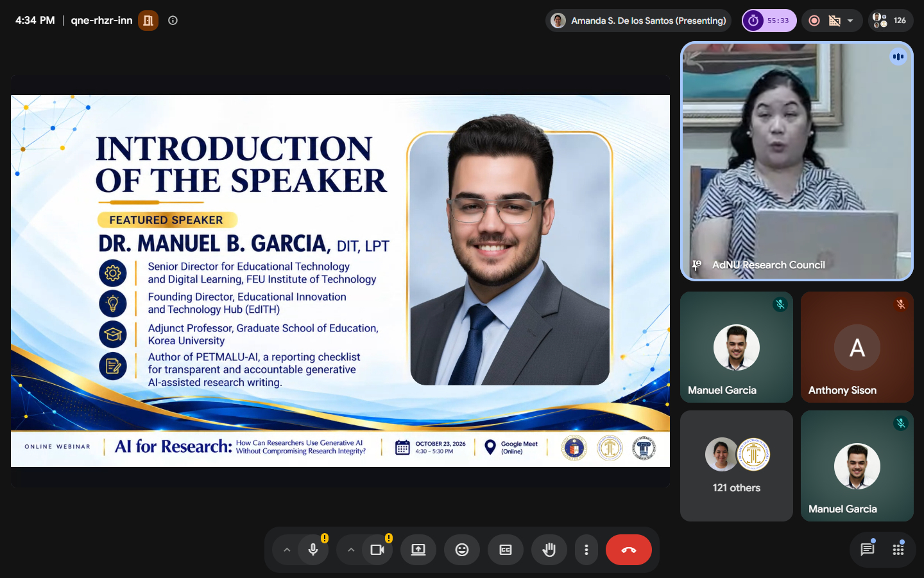Viewport: 924px width, 578px height.
Task: Click the meeting code qne-rhzr-inn
Action: (x=101, y=21)
